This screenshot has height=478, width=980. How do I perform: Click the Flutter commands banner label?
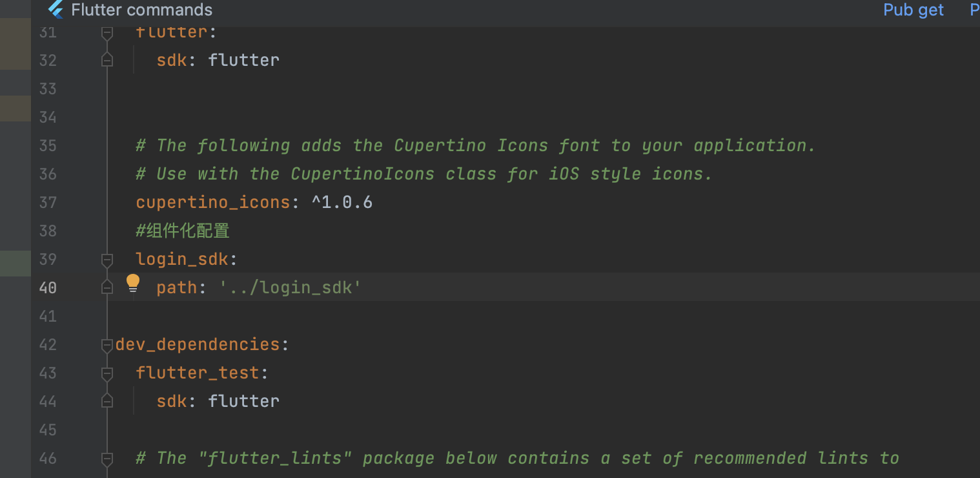click(141, 10)
